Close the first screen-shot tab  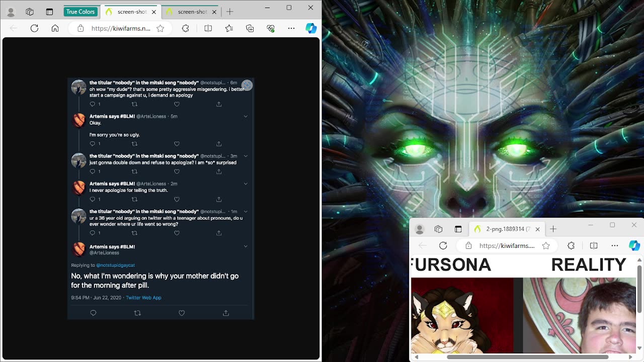(x=154, y=12)
